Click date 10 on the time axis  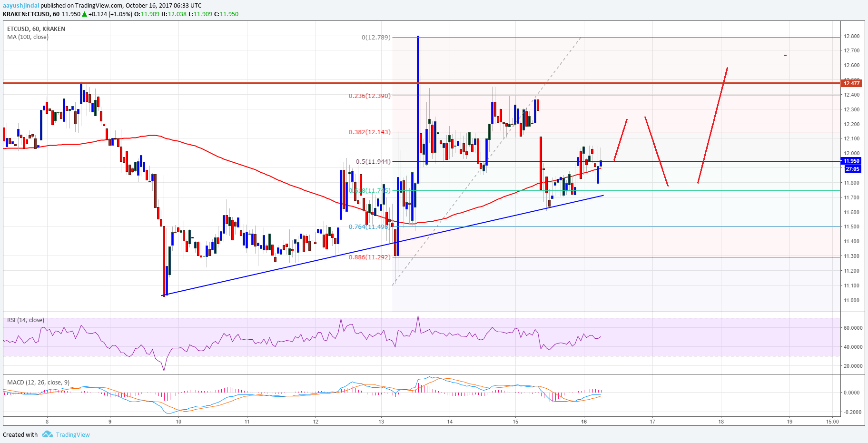178,421
